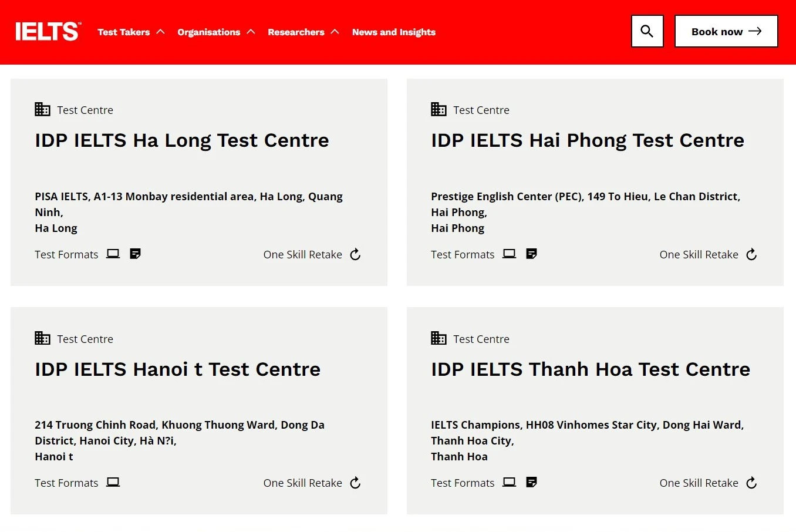The width and height of the screenshot is (796, 532).
Task: Click the building icon on Ha Long card
Action: [42, 109]
